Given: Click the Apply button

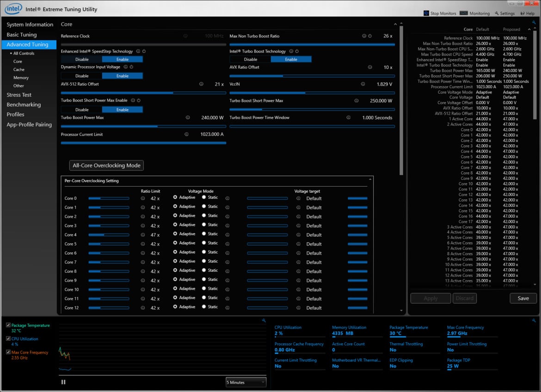Looking at the screenshot, I should pyautogui.click(x=430, y=298).
